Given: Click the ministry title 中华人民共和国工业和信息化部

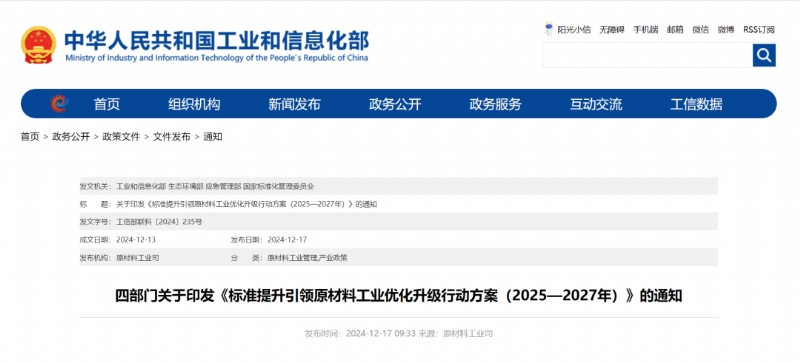Looking at the screenshot, I should pyautogui.click(x=216, y=40).
